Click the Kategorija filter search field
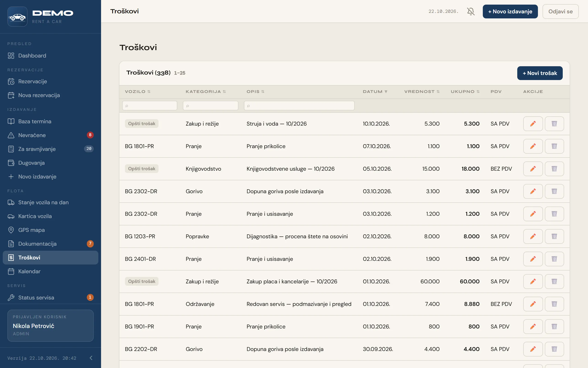 tap(210, 106)
